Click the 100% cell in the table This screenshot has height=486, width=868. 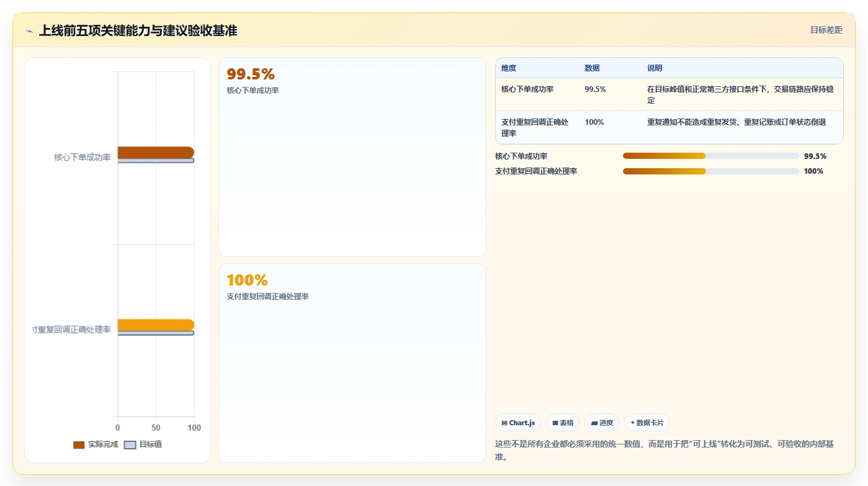(594, 122)
